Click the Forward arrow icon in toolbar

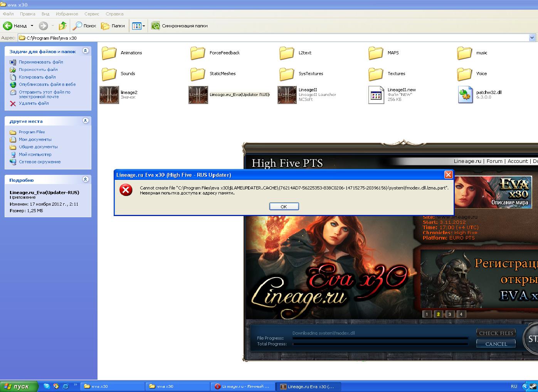coord(43,26)
